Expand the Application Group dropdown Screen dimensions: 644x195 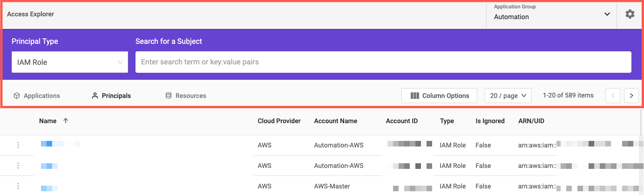coord(607,14)
